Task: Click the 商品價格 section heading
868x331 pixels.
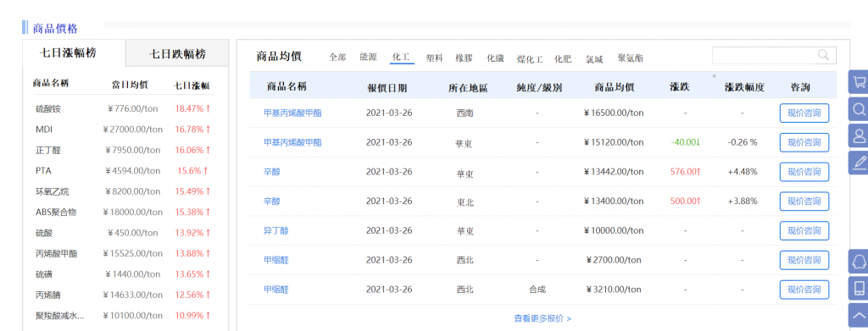Action: [x=55, y=28]
